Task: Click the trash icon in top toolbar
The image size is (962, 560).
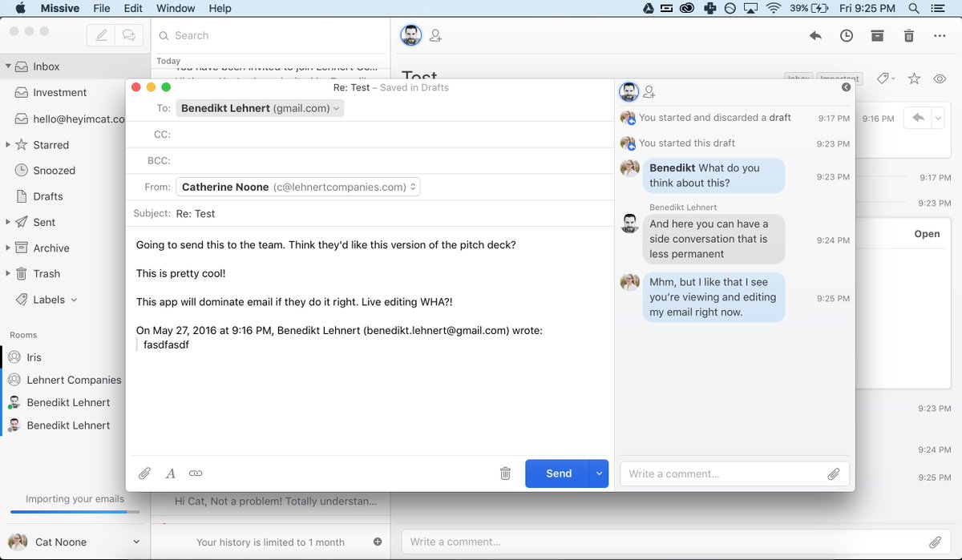Action: tap(908, 36)
